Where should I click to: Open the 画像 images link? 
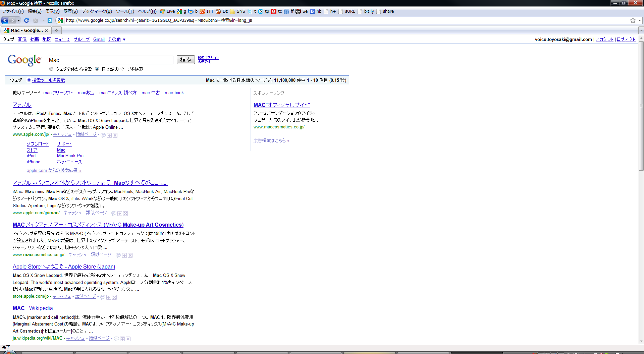[x=22, y=40]
